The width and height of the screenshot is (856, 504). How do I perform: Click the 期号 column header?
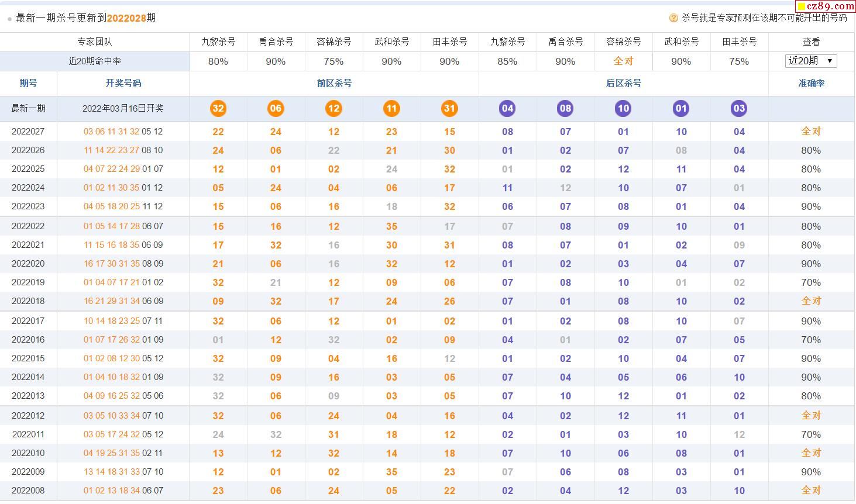28,84
